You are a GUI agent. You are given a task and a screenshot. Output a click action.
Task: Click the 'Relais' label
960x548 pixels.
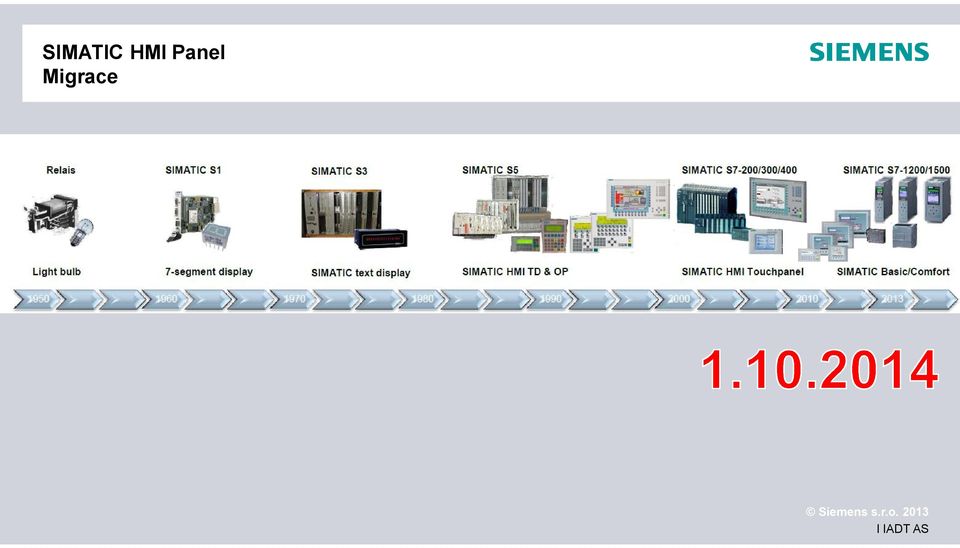pyautogui.click(x=61, y=170)
